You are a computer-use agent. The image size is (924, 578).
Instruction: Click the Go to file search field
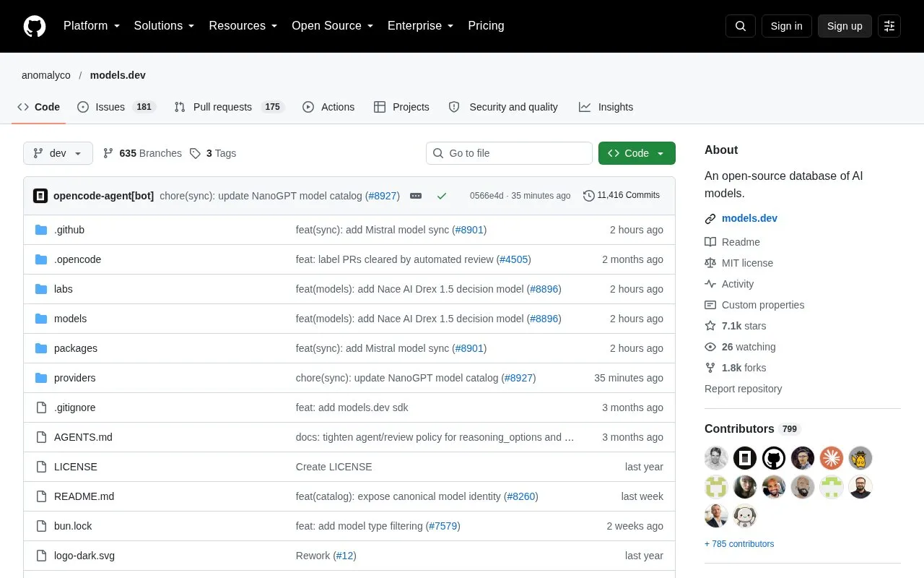tap(509, 153)
